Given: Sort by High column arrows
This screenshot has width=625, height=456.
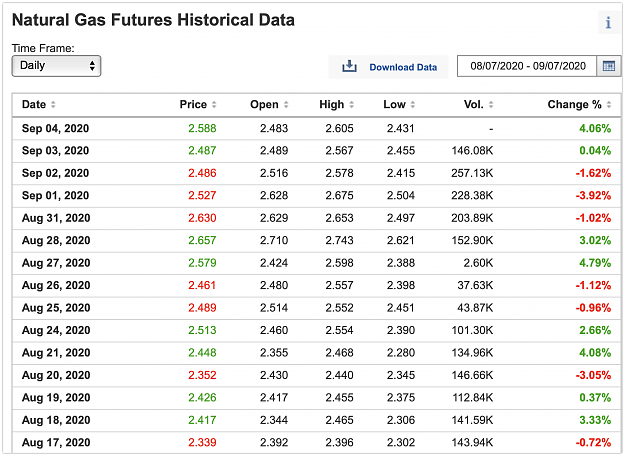Looking at the screenshot, I should pos(352,104).
